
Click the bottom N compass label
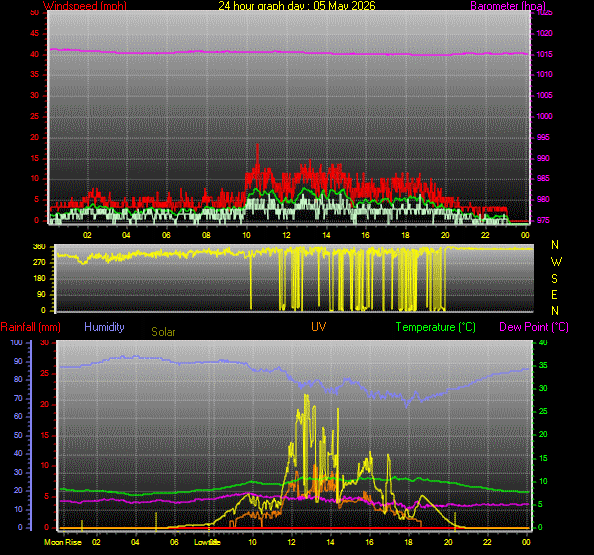coord(555,311)
